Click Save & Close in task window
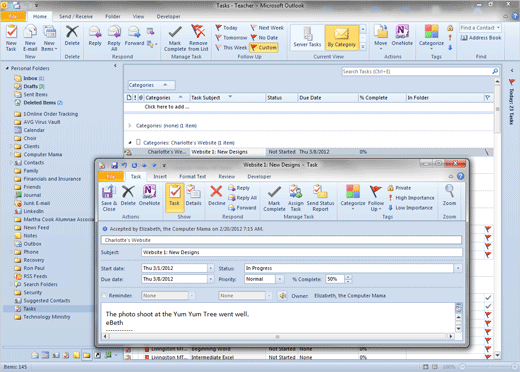520x372 pixels. (109, 198)
